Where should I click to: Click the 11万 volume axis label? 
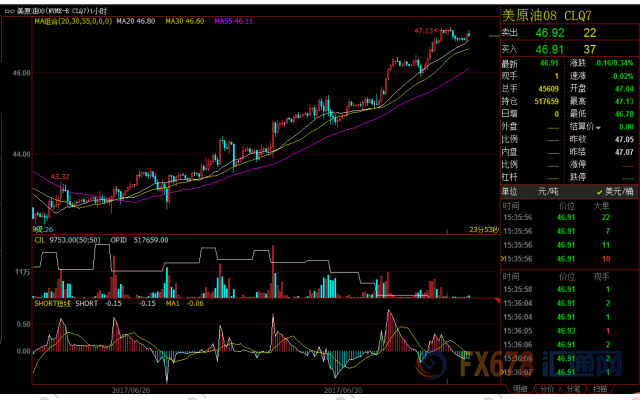(23, 272)
